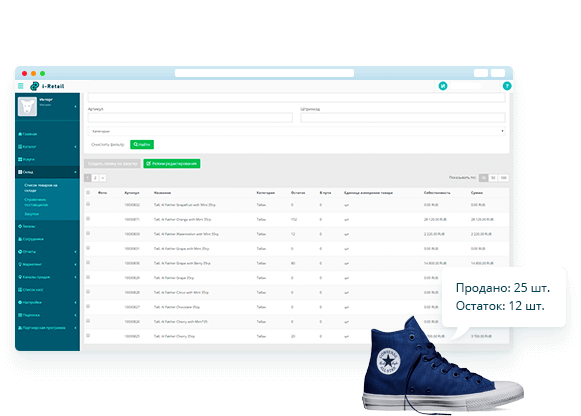The width and height of the screenshot is (581, 416).
Task: Click the icon beside Каналы продаж
Action: (x=20, y=277)
